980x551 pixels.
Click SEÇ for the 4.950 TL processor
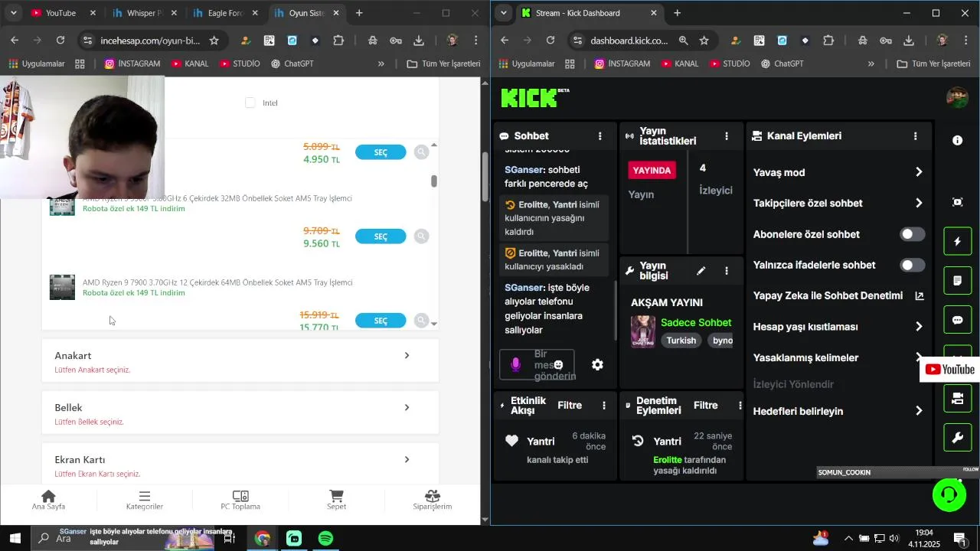click(x=381, y=152)
